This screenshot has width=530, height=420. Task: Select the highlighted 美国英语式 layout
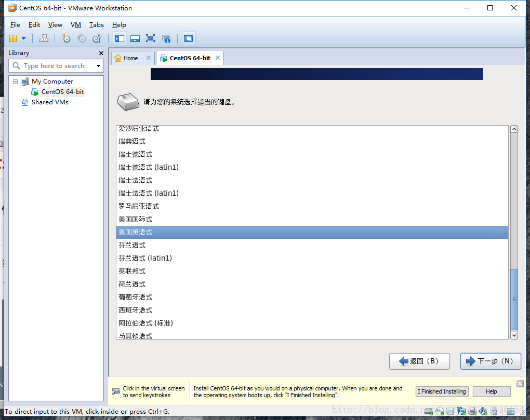(312, 232)
